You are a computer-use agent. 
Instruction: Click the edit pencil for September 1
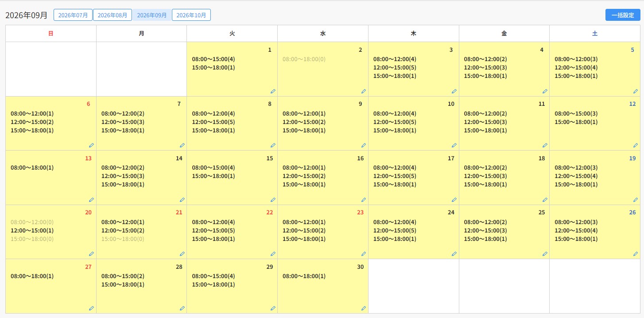tap(273, 91)
